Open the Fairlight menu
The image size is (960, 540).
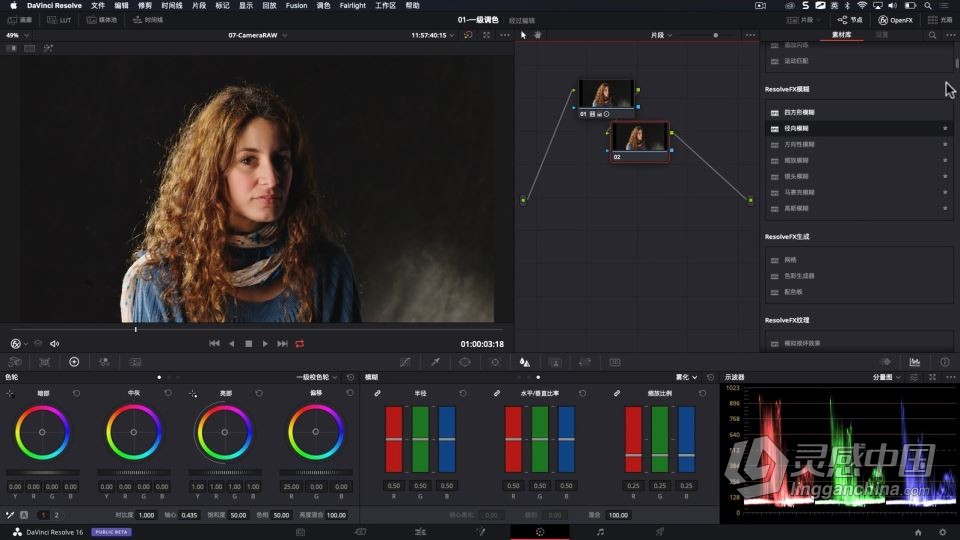tap(353, 6)
